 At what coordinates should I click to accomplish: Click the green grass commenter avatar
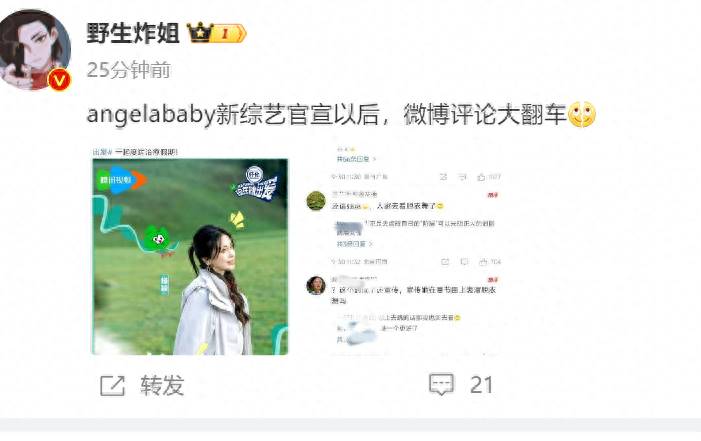click(x=316, y=200)
